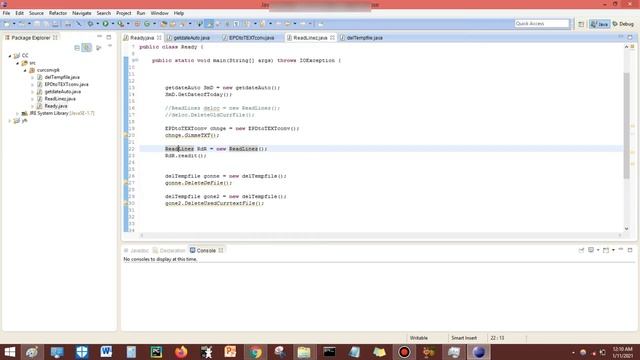Select ReadLinez.java in Package Explorer

pyautogui.click(x=60, y=99)
